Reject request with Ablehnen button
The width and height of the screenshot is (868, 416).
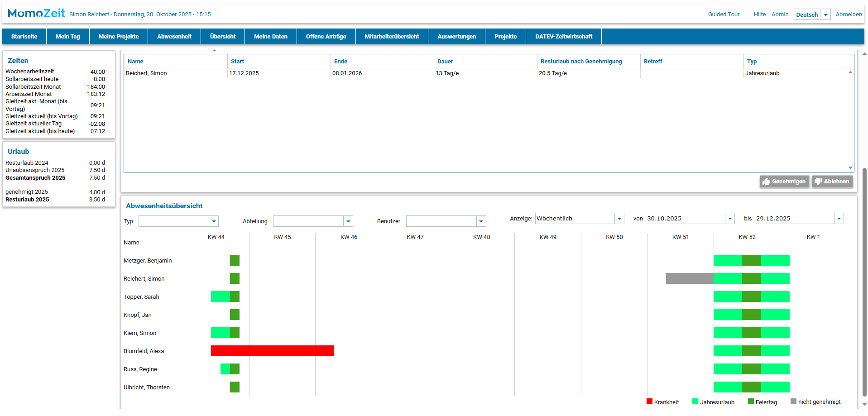[x=832, y=182]
